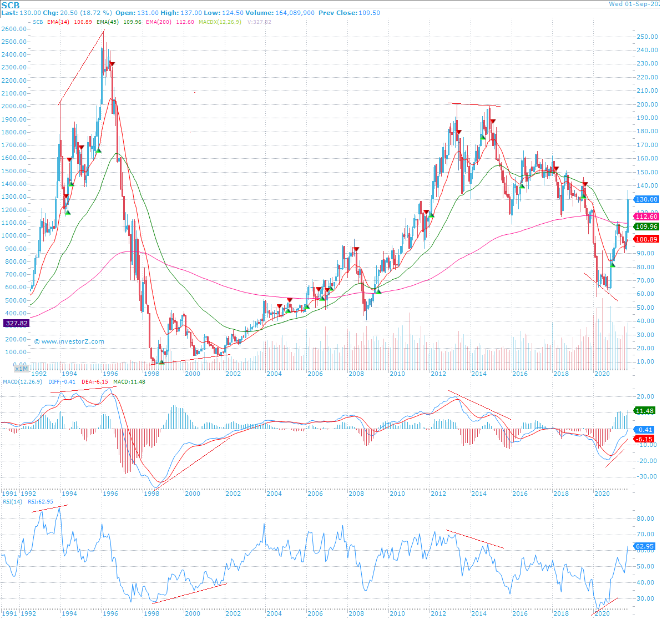Select the green EMA(45) legend label
The width and height of the screenshot is (672, 619).
[108, 22]
